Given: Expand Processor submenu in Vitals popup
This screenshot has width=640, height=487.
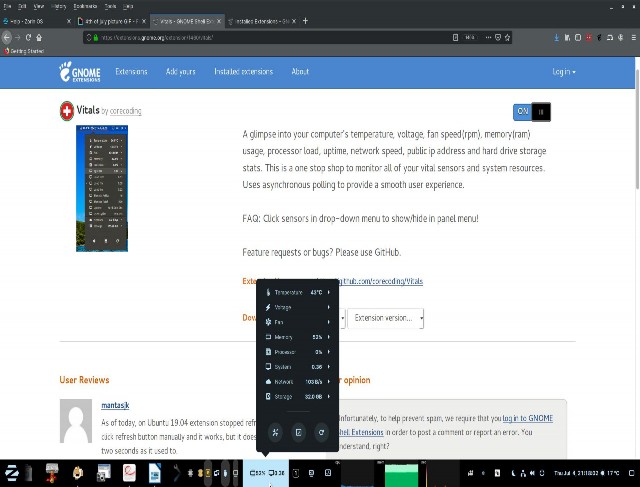Looking at the screenshot, I should tap(298, 352).
